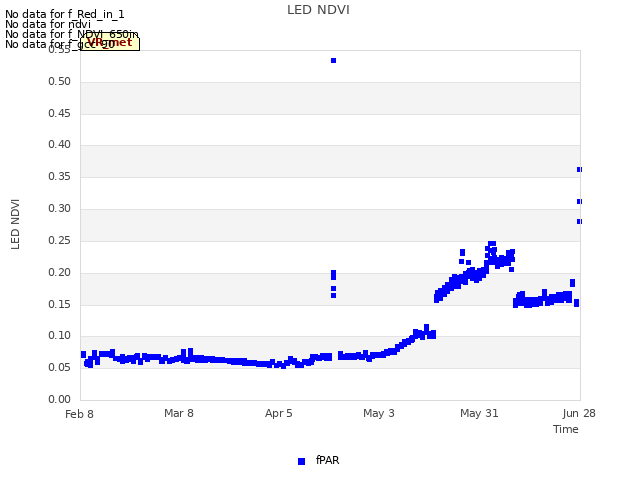Image resolution: width=640 pixels, height=480 pixels.
Task: Click the fPAR legend color swatch
Action: point(301,461)
